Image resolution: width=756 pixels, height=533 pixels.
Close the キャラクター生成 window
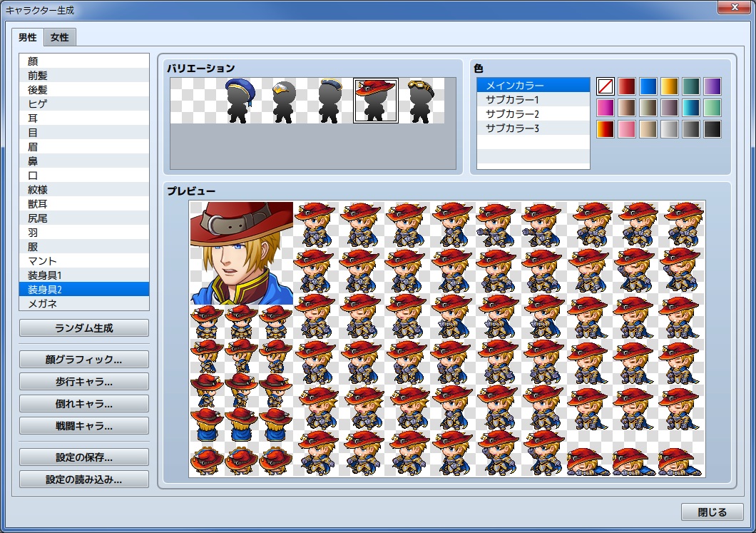point(735,7)
